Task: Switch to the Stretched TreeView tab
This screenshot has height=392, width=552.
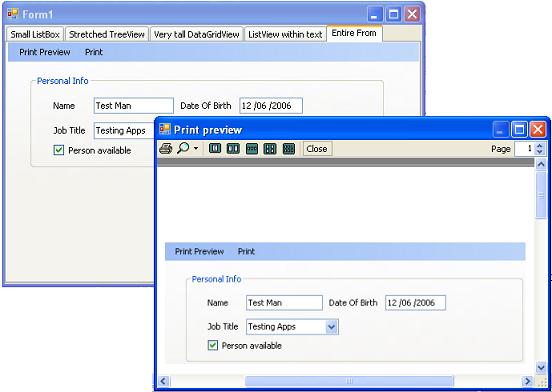Action: [x=107, y=34]
